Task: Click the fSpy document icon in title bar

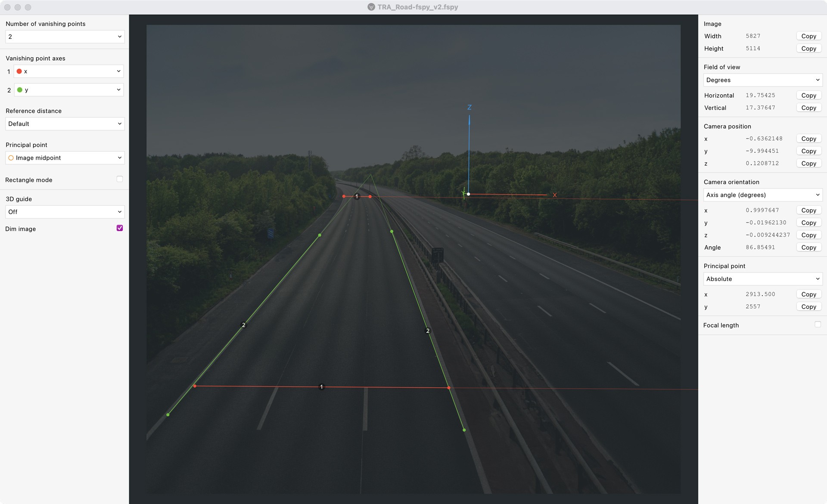Action: coord(371,7)
